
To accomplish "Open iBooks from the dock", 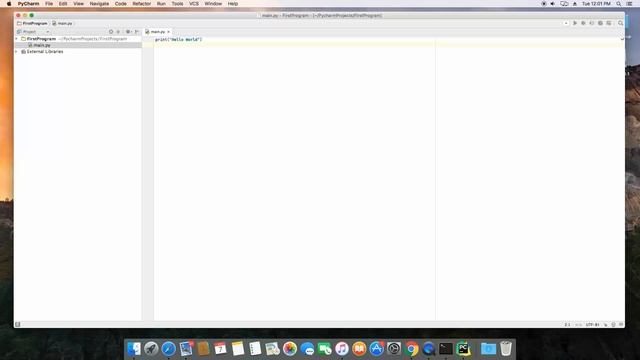I will click(x=359, y=349).
